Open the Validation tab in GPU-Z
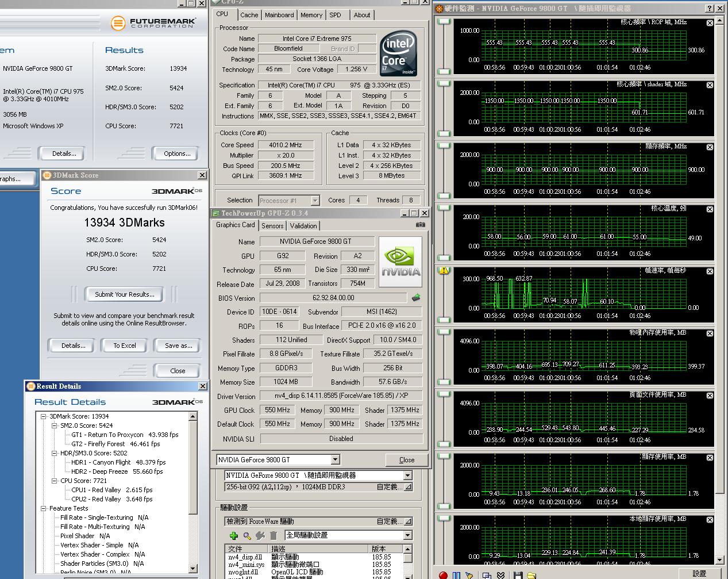 pyautogui.click(x=303, y=226)
